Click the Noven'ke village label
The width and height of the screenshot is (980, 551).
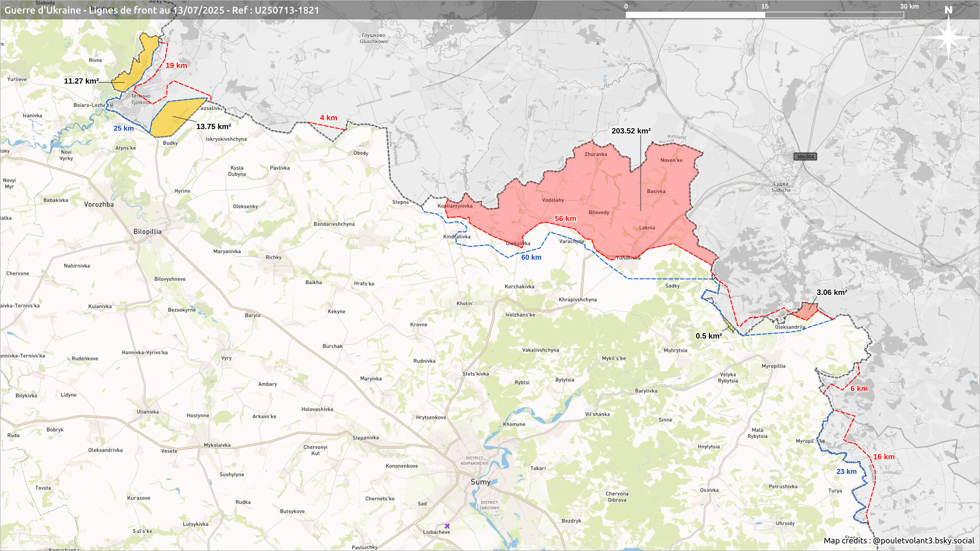[x=671, y=160]
